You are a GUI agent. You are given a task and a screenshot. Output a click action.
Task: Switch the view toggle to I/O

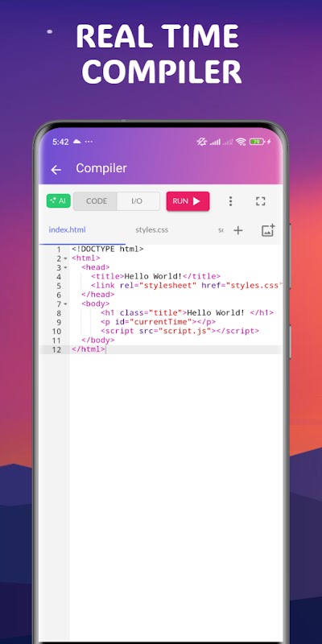coord(137,200)
